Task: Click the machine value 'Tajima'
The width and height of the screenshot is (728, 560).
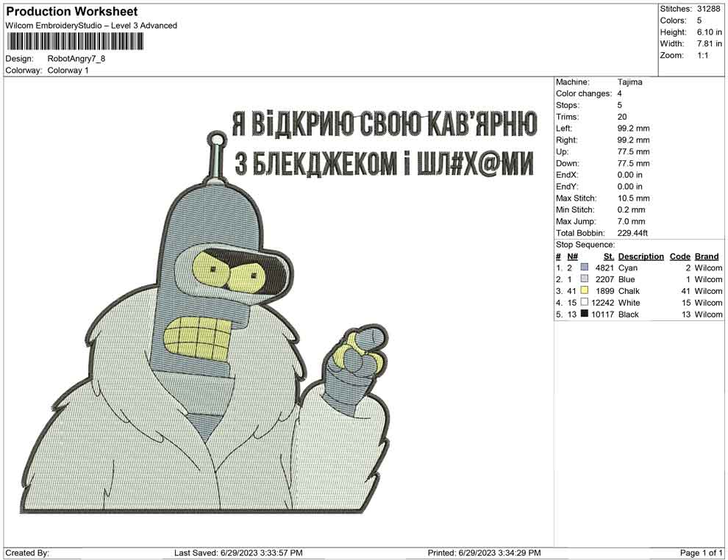Action: (x=629, y=82)
